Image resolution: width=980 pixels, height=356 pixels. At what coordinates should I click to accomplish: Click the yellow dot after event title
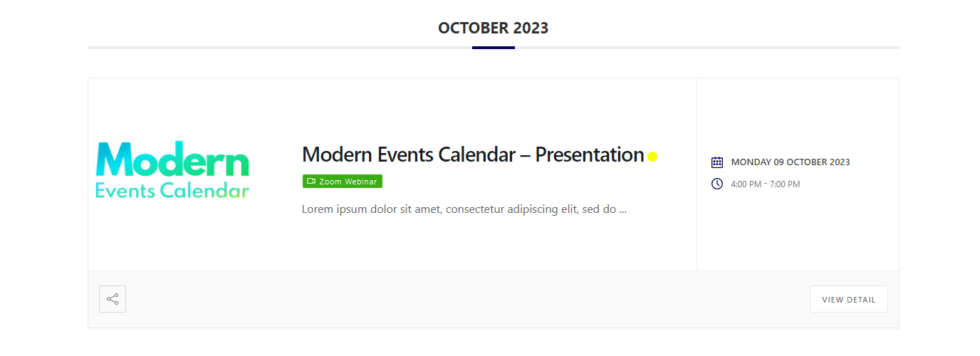coord(652,157)
